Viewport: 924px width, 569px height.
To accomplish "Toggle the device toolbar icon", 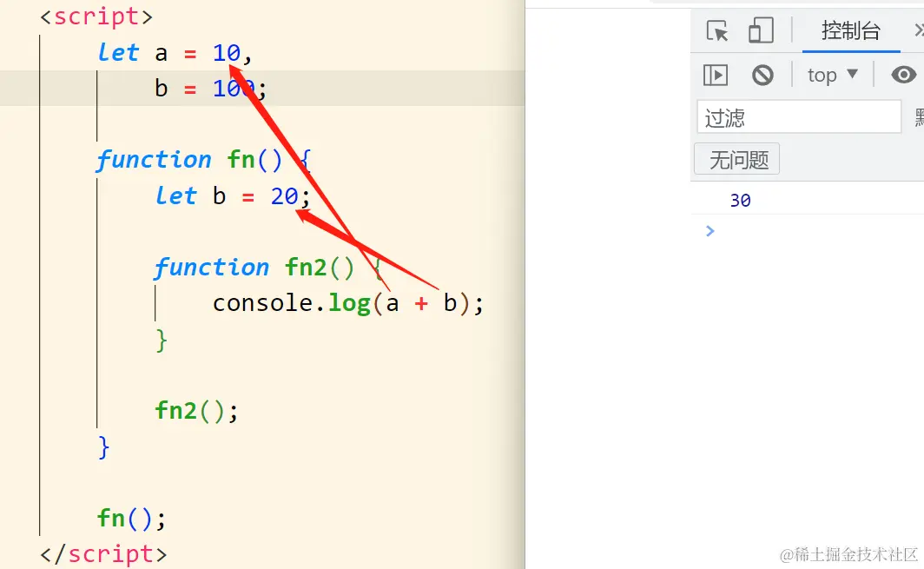I will 761,30.
